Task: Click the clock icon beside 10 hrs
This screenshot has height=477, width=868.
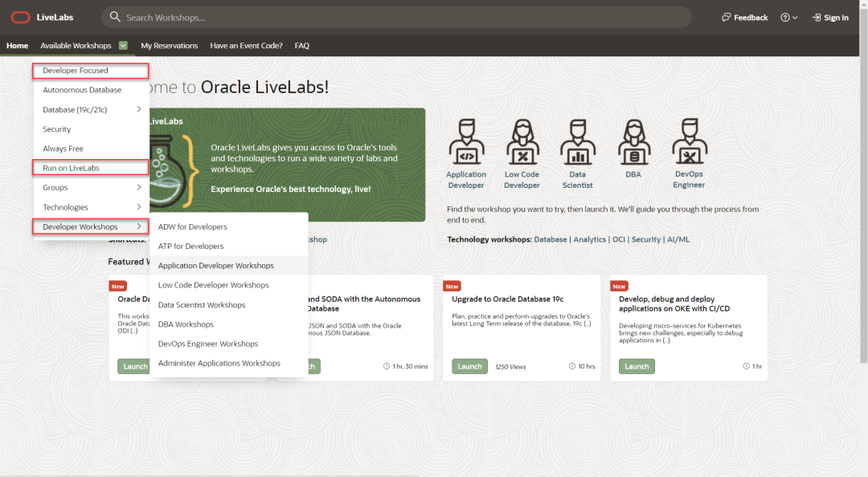Action: click(572, 366)
